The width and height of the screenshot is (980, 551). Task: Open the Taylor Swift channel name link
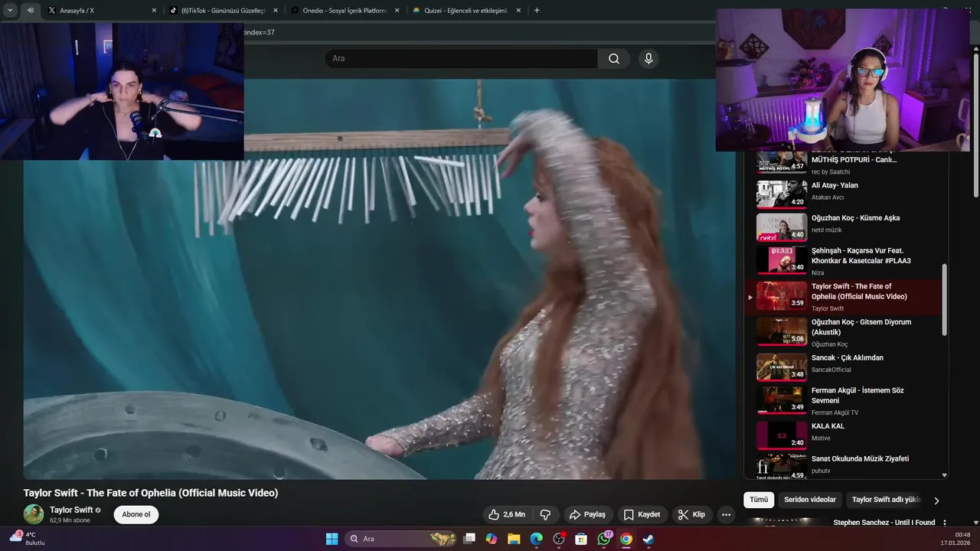[x=71, y=510]
